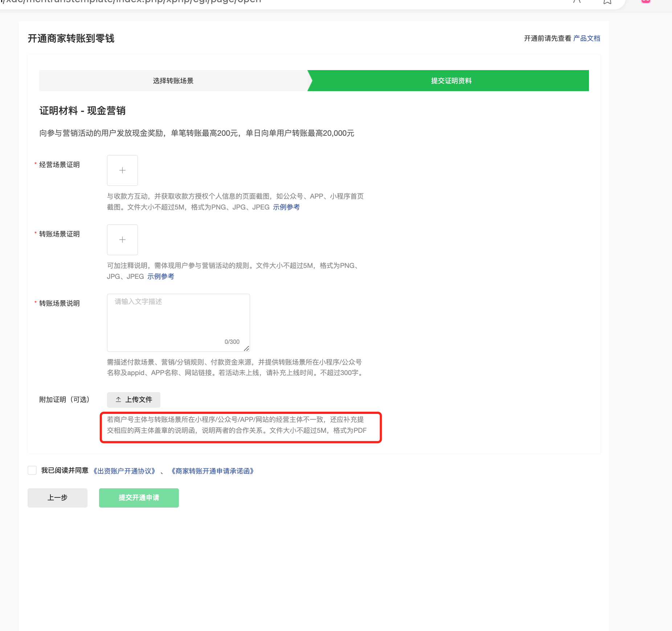Image resolution: width=672 pixels, height=631 pixels.
Task: Click the 上传文件 button
Action: [134, 400]
